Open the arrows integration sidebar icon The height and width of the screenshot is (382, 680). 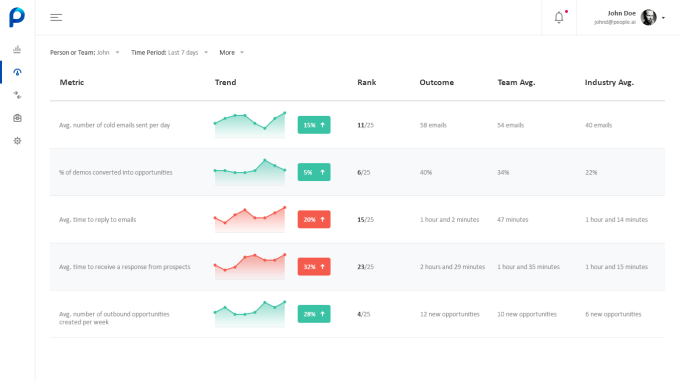pos(17,95)
